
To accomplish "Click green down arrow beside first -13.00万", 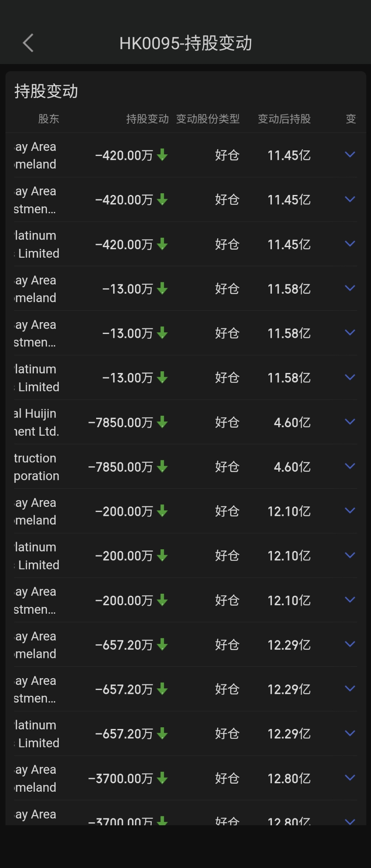I will (x=162, y=289).
